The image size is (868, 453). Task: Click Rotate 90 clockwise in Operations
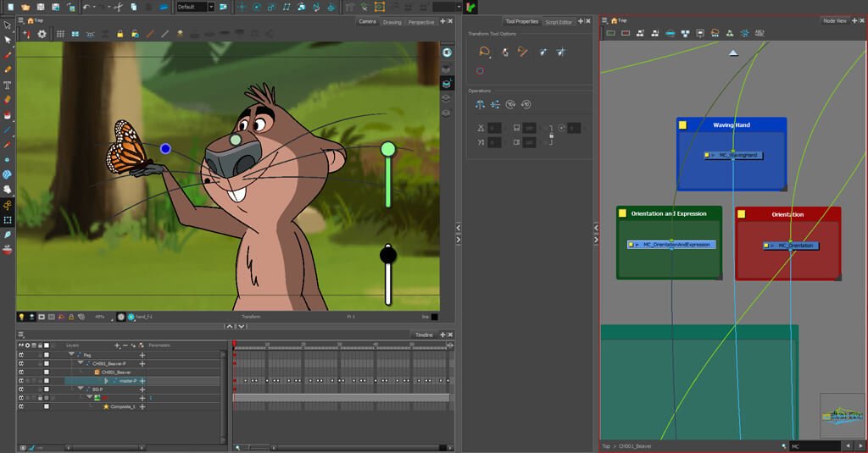tap(510, 104)
